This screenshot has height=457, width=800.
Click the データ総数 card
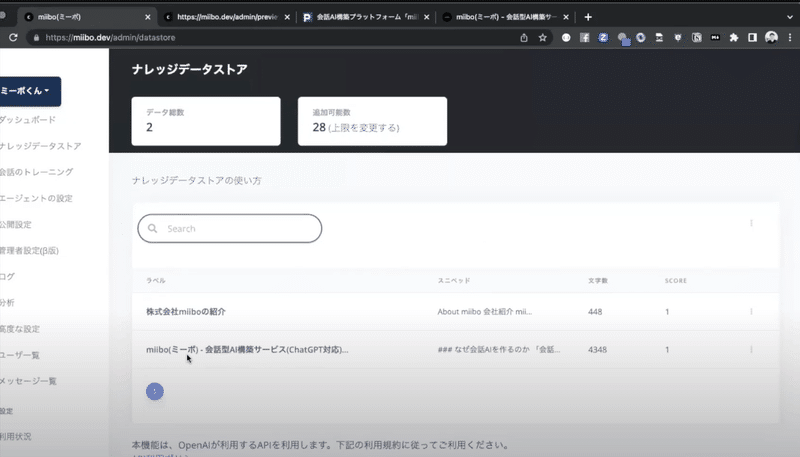[206, 121]
